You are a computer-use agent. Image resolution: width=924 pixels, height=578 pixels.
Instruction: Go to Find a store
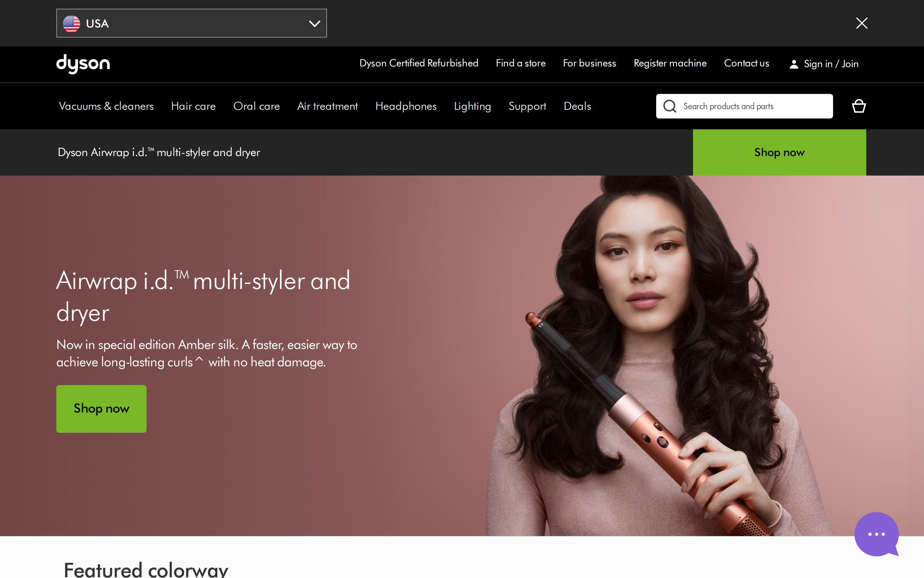click(520, 64)
